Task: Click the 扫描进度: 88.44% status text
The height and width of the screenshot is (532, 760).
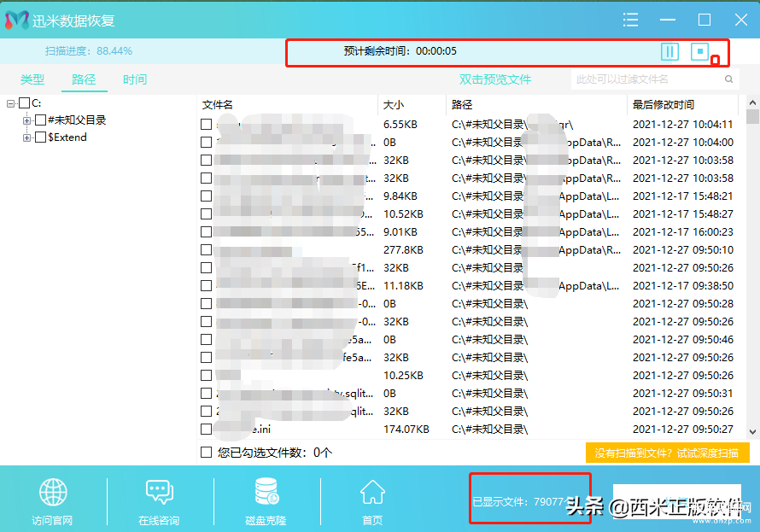Action: click(89, 51)
